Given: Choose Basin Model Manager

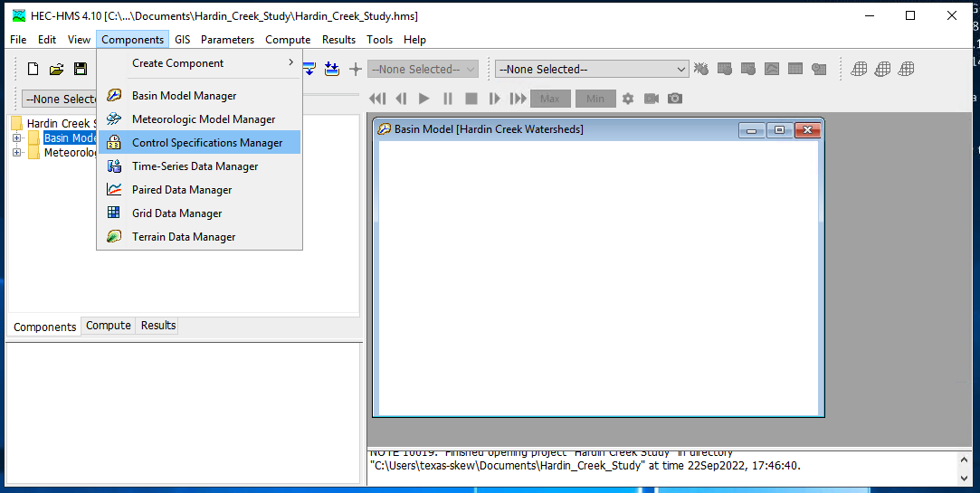Looking at the screenshot, I should coord(200,96).
